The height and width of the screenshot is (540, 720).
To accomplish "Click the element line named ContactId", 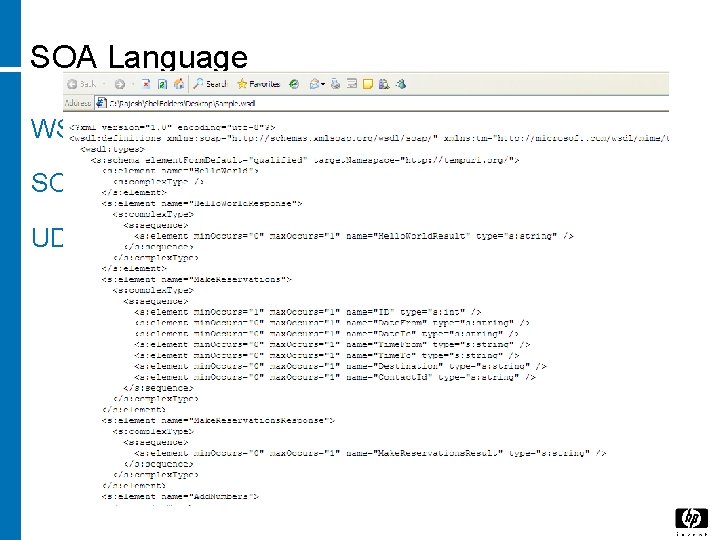I will [335, 377].
